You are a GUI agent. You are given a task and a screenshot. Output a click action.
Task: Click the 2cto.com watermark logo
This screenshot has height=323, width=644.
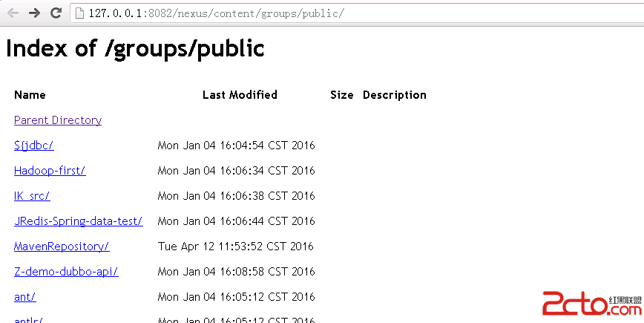pyautogui.click(x=592, y=303)
